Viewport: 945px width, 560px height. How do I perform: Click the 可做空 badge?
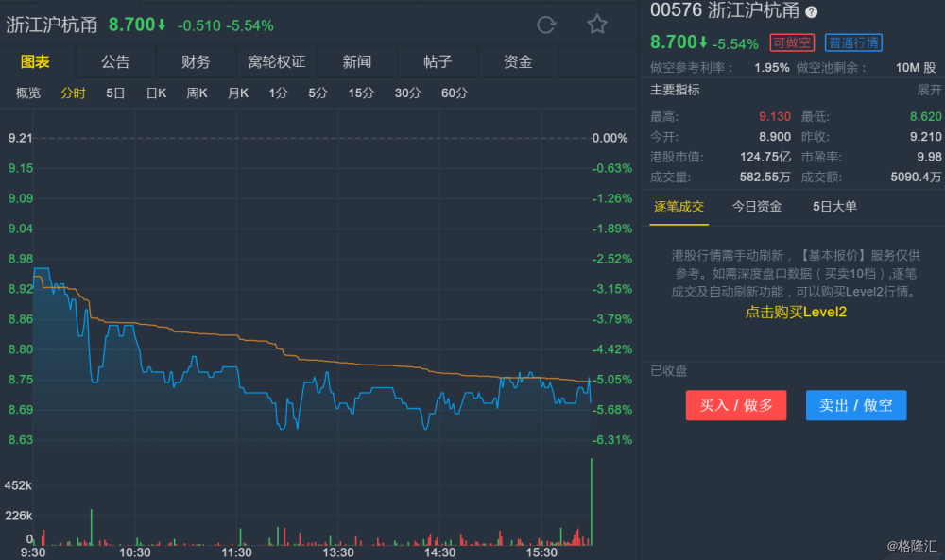(x=791, y=42)
